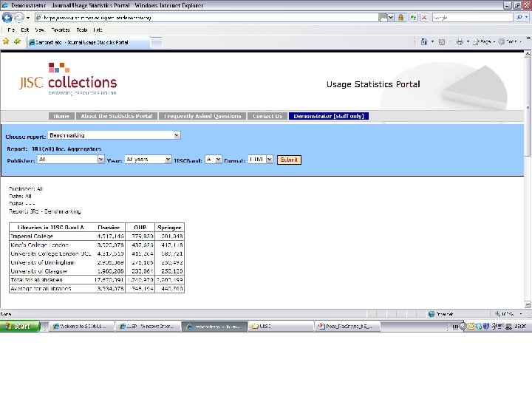This screenshot has height=399, width=532.
Task: Expand the Publisher dropdown
Action: pos(101,159)
